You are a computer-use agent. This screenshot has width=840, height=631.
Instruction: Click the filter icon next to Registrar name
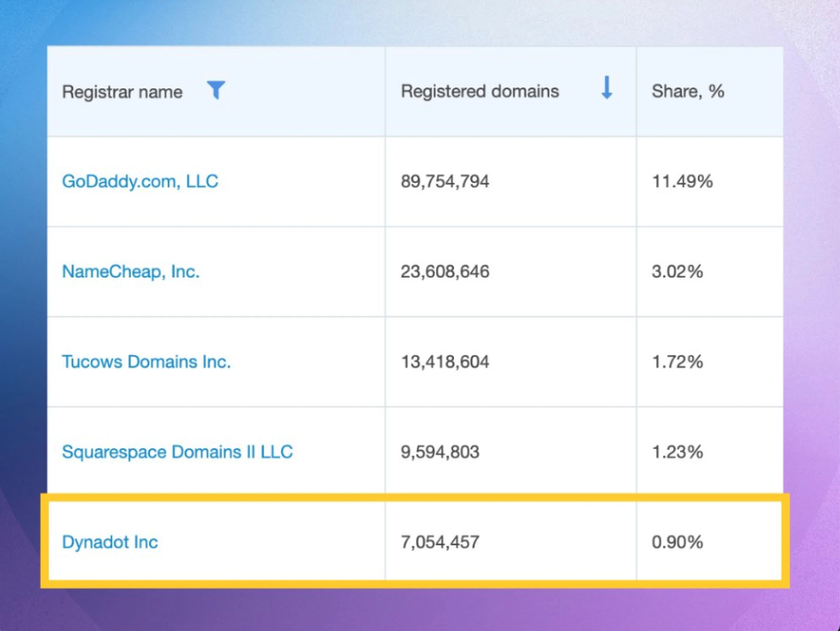(216, 90)
